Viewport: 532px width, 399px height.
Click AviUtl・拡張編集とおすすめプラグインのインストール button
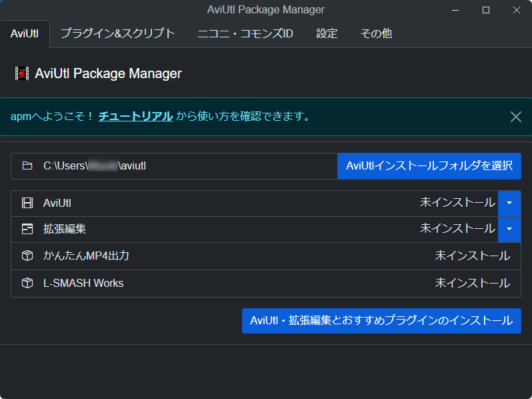[x=381, y=321]
